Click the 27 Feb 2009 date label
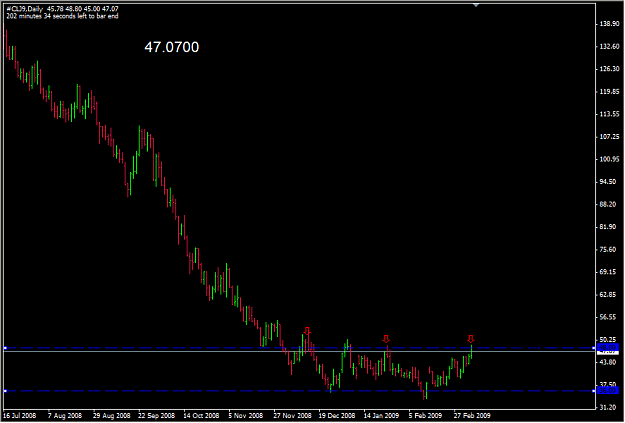The width and height of the screenshot is (625, 423). [472, 416]
